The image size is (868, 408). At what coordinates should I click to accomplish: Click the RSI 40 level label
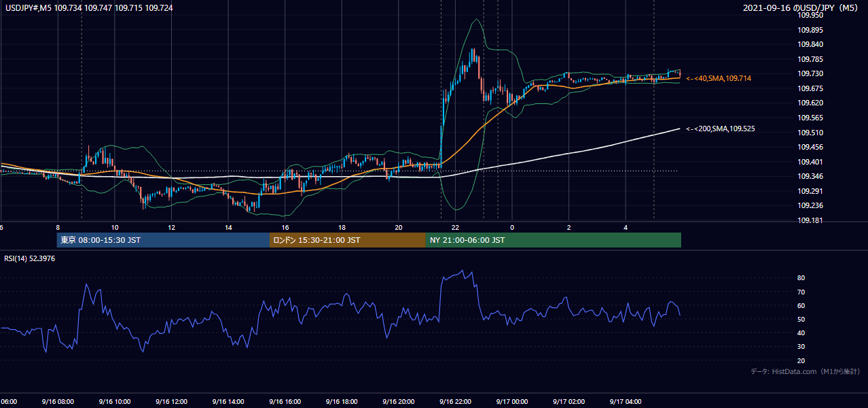point(801,333)
